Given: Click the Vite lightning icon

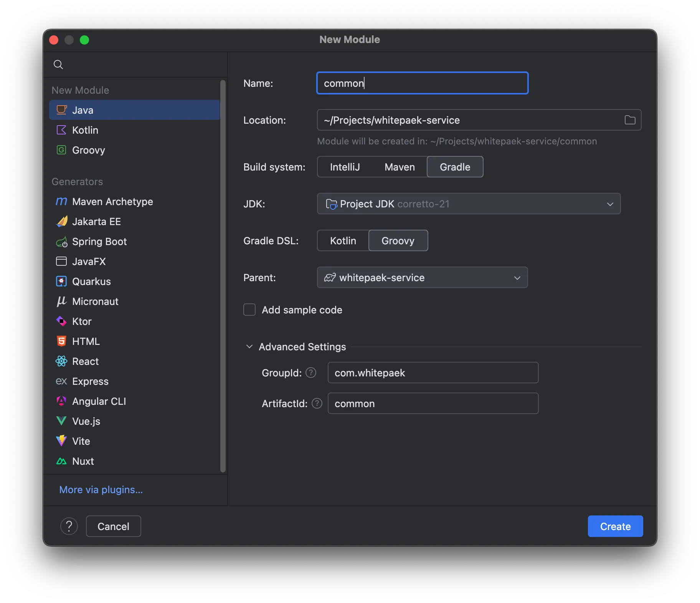Looking at the screenshot, I should (61, 441).
